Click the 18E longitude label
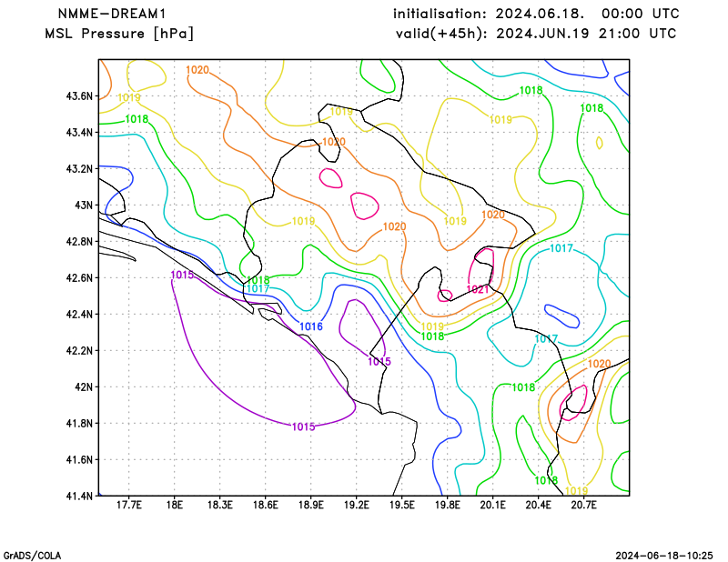Viewport: 728px width, 562px height. pyautogui.click(x=174, y=506)
